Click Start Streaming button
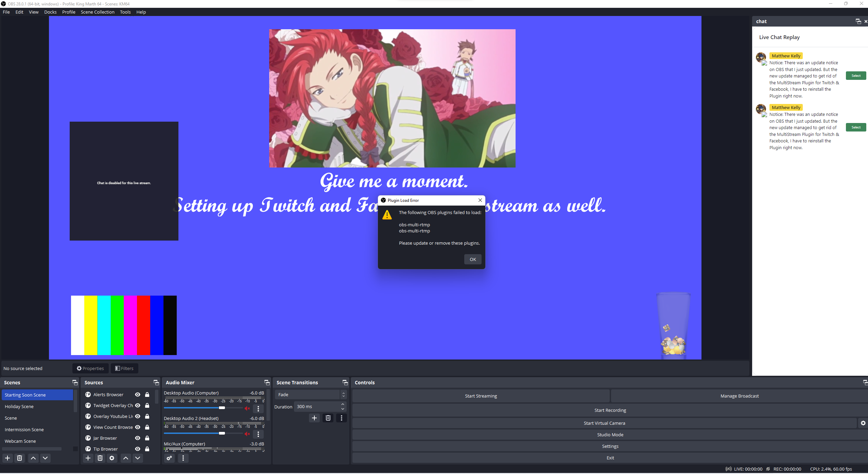868x474 pixels. (x=481, y=396)
